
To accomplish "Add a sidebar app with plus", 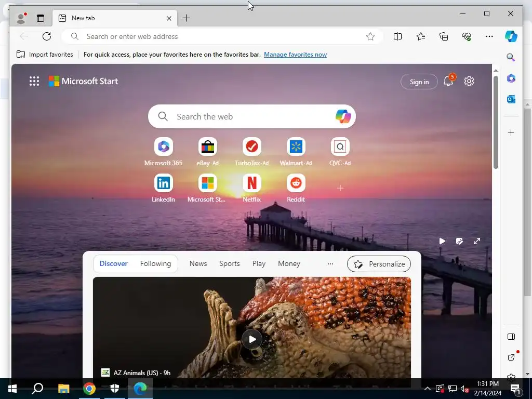I will (511, 132).
